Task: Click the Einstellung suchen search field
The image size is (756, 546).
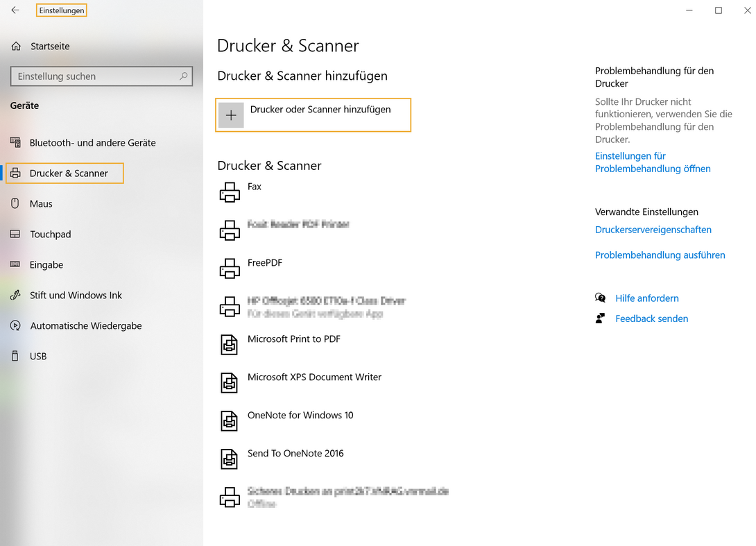Action: pos(101,76)
